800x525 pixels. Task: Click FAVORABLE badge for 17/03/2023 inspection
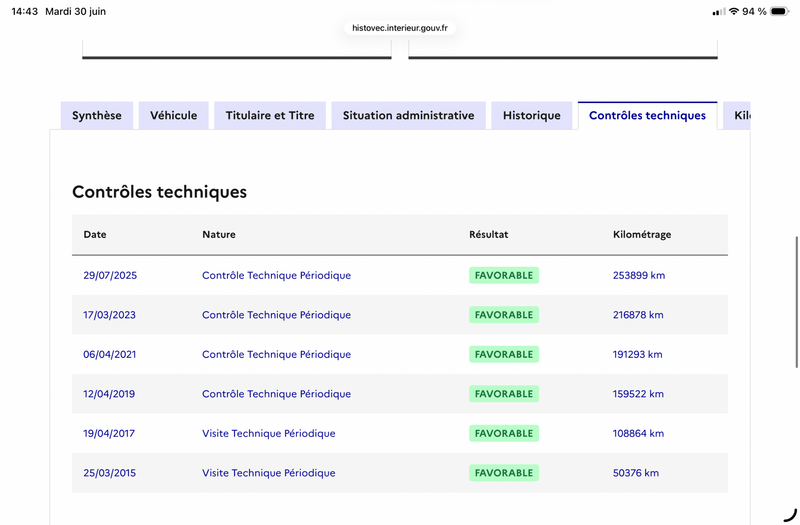point(504,315)
